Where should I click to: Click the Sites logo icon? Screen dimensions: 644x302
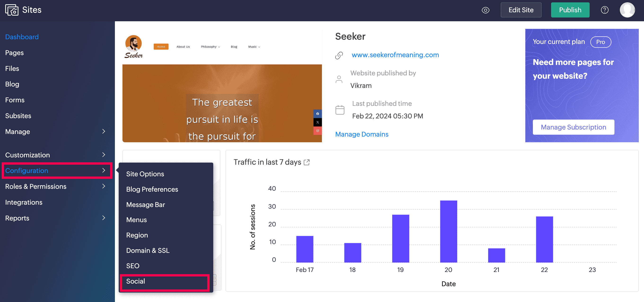click(12, 10)
